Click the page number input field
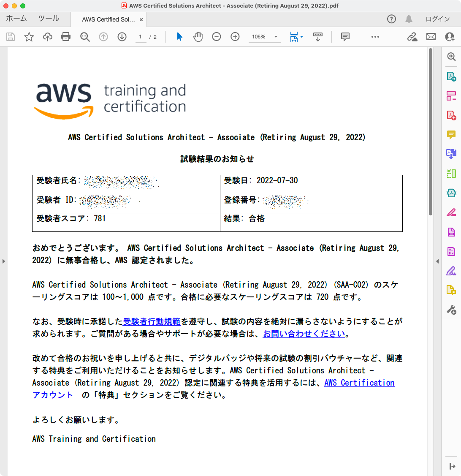 141,37
